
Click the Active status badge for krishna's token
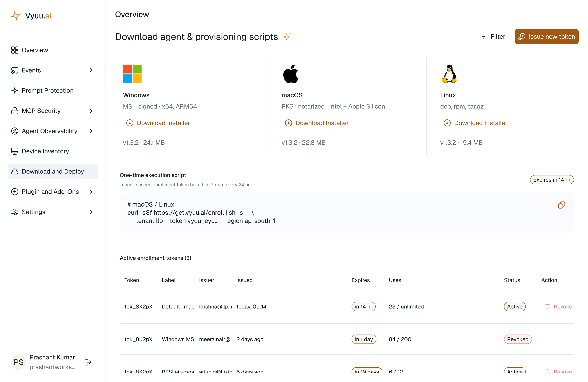click(515, 307)
